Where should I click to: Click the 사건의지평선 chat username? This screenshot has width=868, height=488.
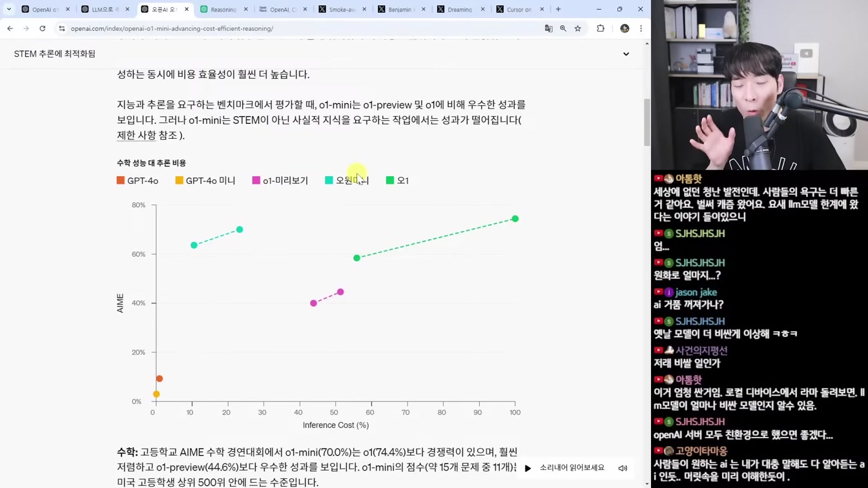701,351
